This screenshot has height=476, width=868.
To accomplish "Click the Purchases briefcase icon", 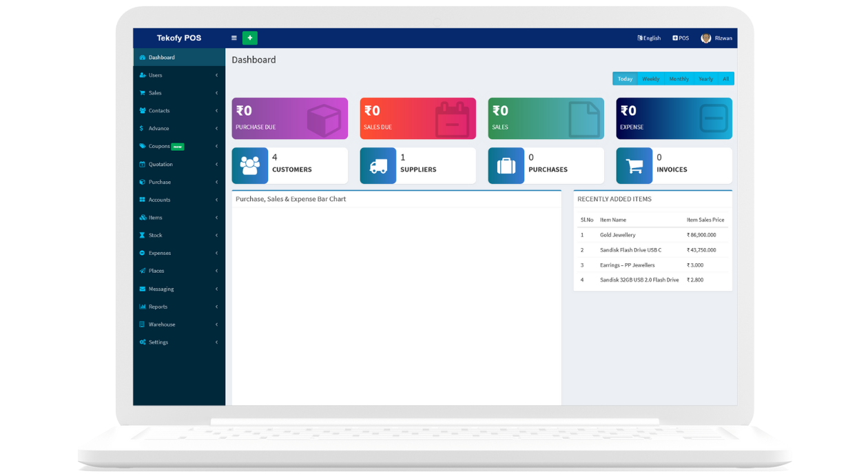I will [506, 166].
